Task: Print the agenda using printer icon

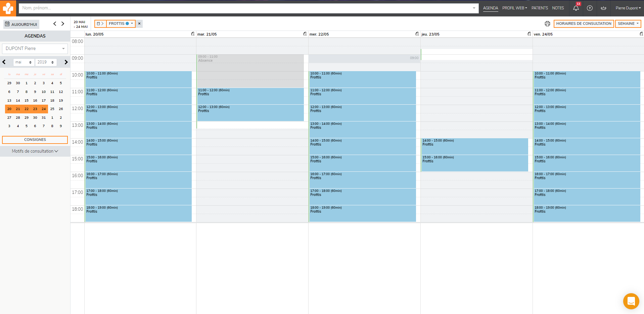Action: click(x=547, y=23)
